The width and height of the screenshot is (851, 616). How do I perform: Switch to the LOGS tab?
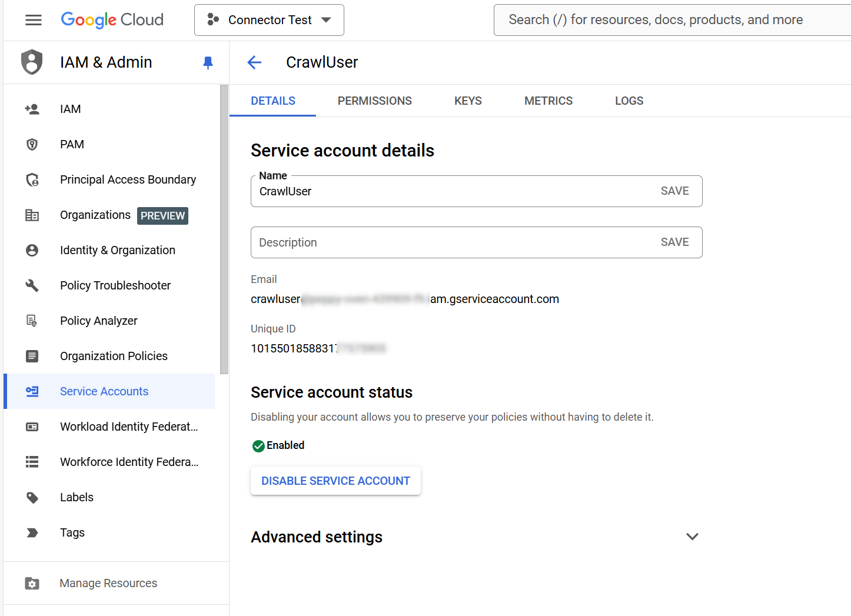coord(629,101)
